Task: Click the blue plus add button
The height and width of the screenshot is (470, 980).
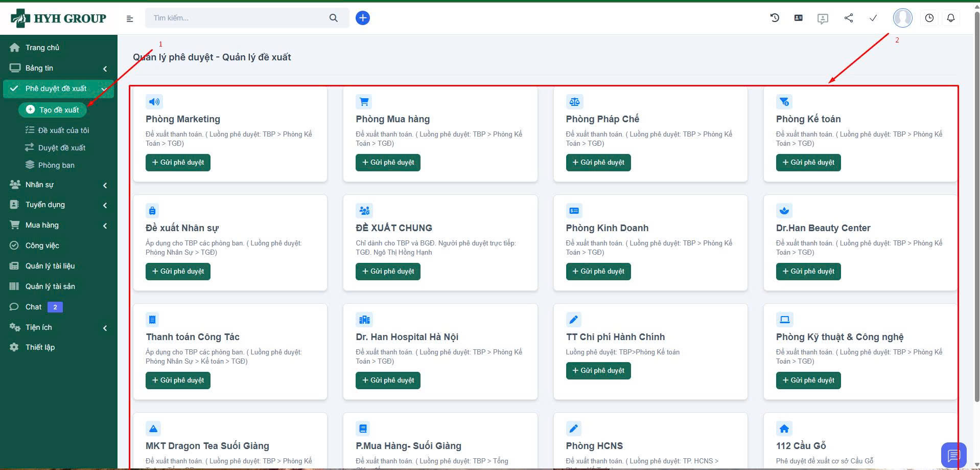Action: click(x=362, y=18)
